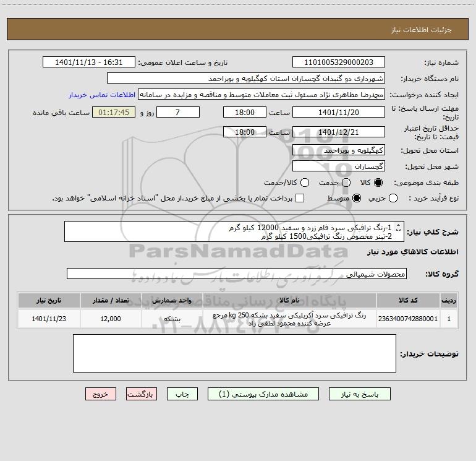
Task: Click the quantity cell 12,000
Action: click(x=111, y=319)
